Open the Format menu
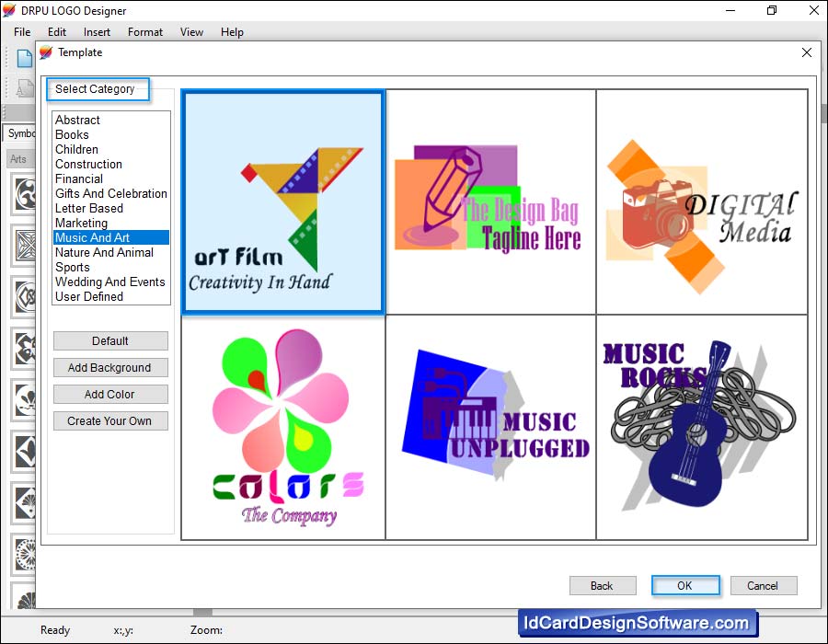Screen dimensions: 828x644 click(x=145, y=32)
